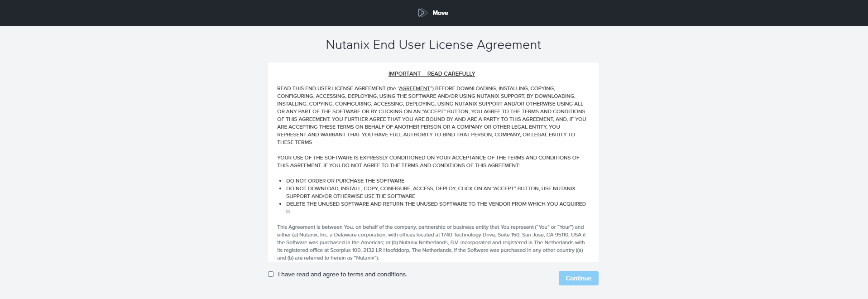Image resolution: width=868 pixels, height=299 pixels.
Task: Click bullet "DO NOT DOWNLOAD, INSTALL, COPY"
Action: click(430, 188)
